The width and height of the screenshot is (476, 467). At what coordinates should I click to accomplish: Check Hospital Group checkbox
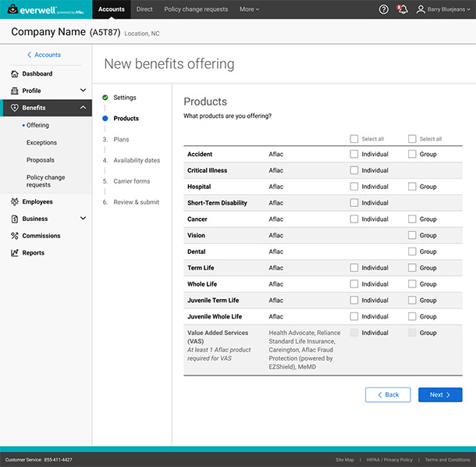(x=412, y=187)
